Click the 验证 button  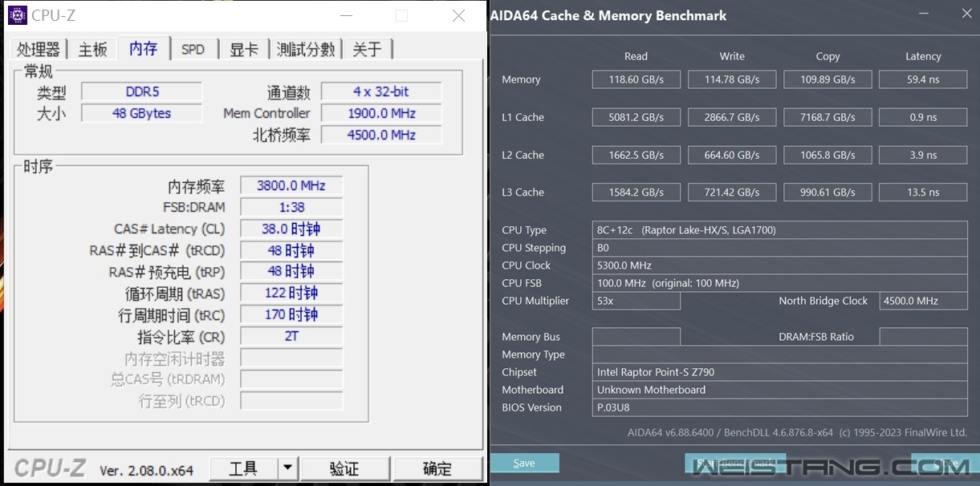point(345,468)
